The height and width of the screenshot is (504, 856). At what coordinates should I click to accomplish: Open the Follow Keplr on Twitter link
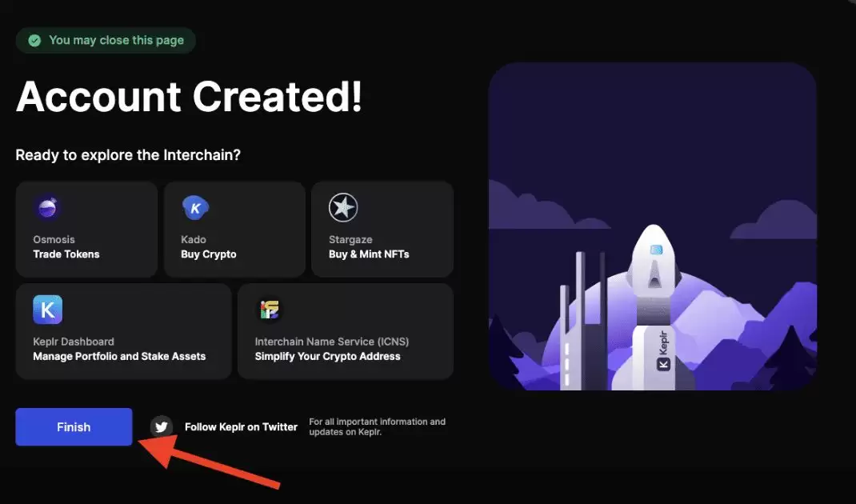tap(241, 427)
